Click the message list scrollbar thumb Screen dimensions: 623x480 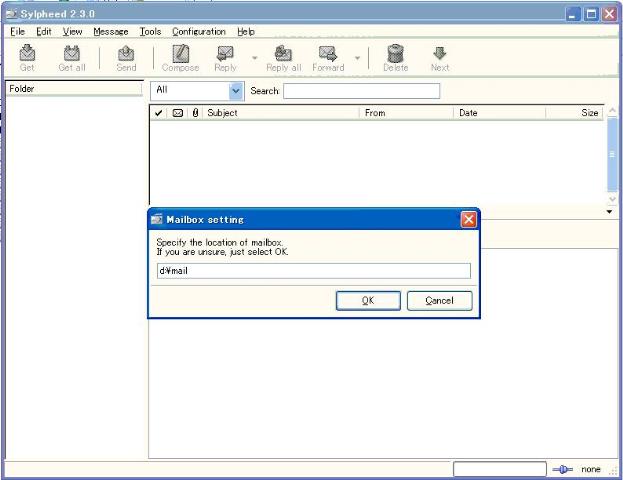pos(612,155)
